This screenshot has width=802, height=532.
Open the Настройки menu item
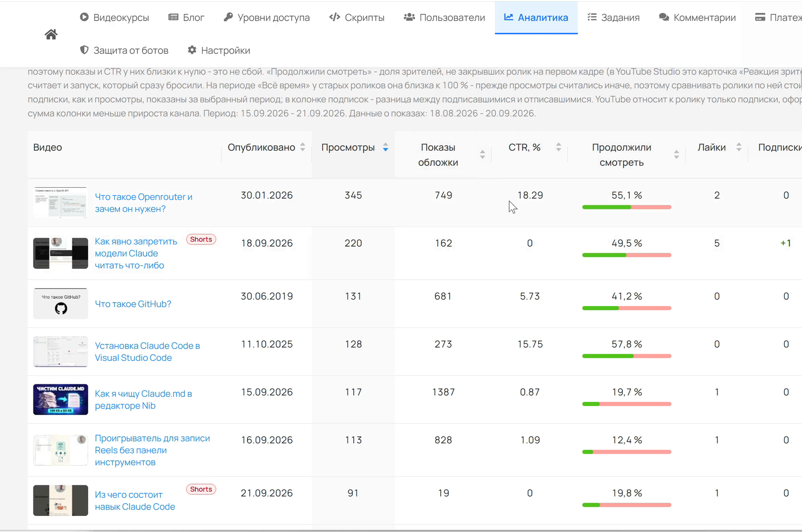click(x=218, y=50)
